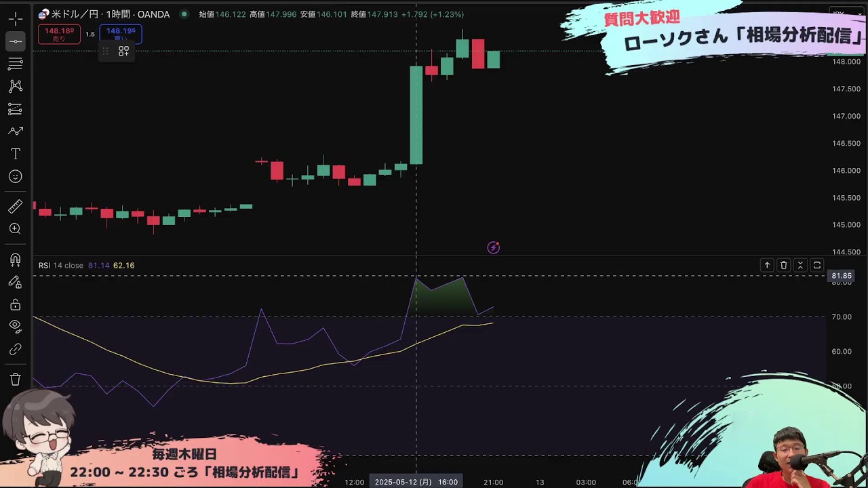Select the Text annotation tool
This screenshot has height=488, width=868.
click(x=15, y=154)
